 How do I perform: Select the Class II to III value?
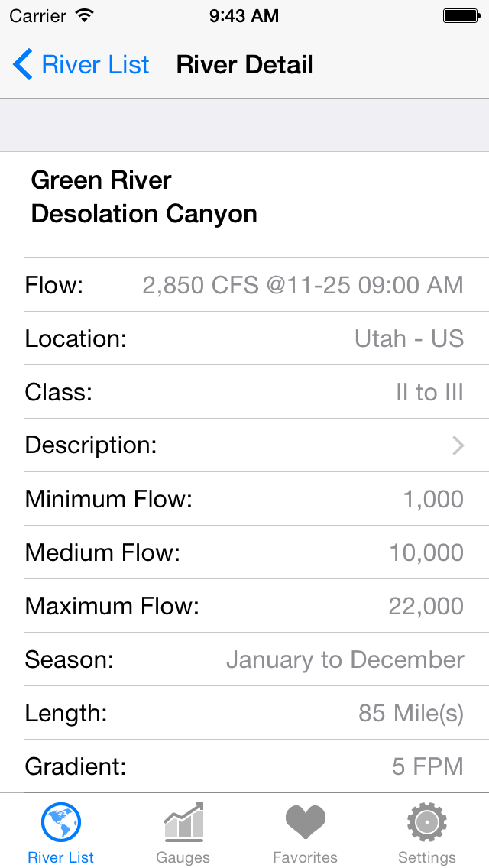[x=429, y=392]
